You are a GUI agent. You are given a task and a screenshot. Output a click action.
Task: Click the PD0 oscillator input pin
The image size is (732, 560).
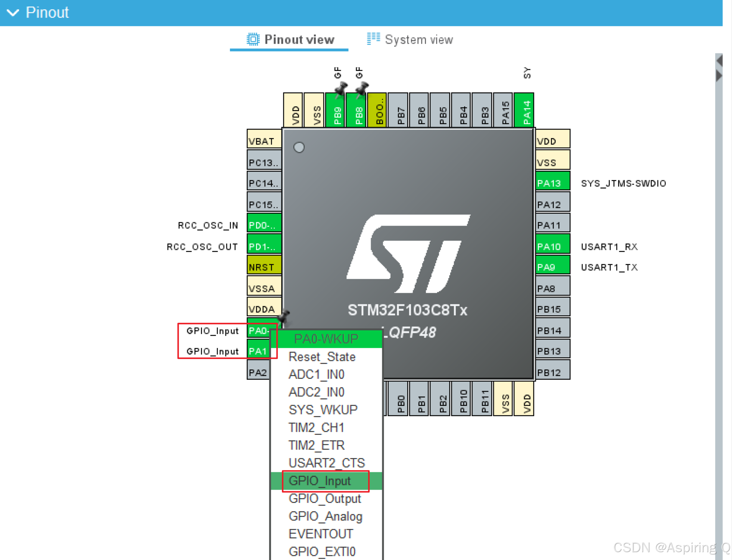coord(264,223)
